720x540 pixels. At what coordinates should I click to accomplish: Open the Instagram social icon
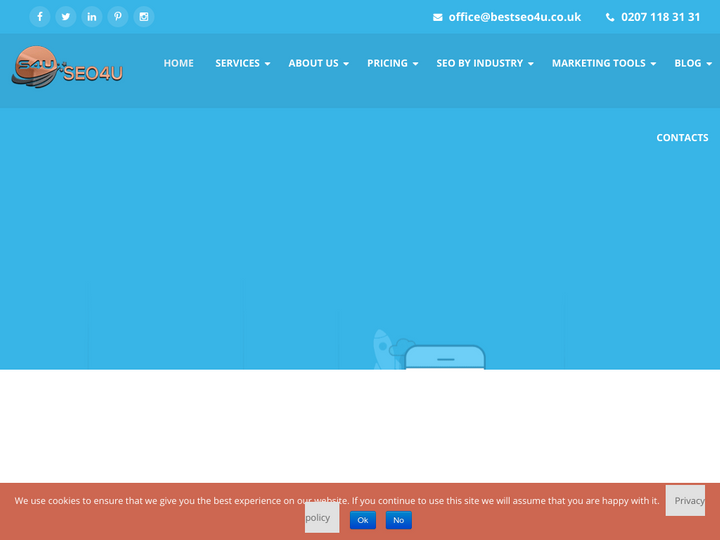click(x=144, y=17)
